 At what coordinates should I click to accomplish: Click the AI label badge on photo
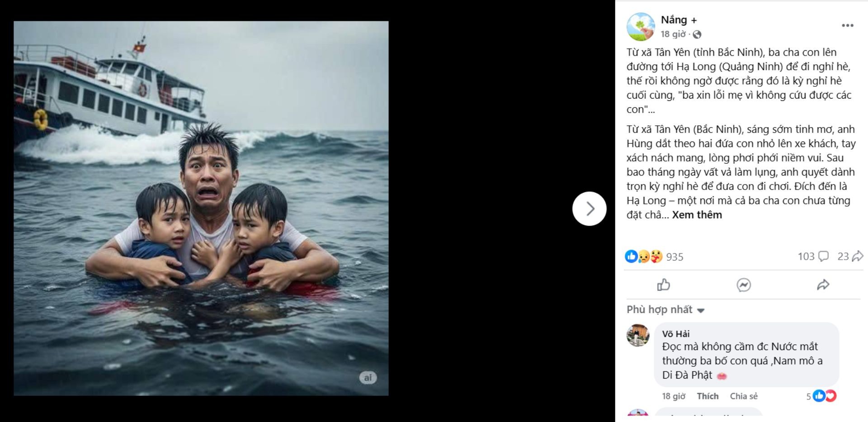tap(368, 378)
